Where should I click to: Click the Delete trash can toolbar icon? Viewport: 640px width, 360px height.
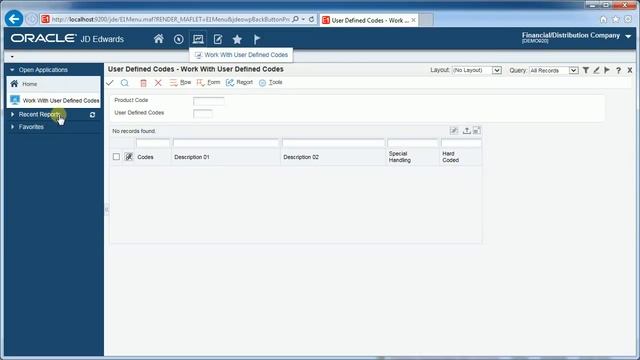tap(143, 83)
